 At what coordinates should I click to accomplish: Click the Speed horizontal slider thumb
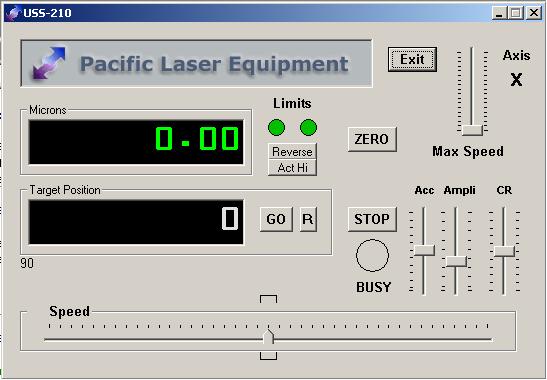click(x=268, y=337)
